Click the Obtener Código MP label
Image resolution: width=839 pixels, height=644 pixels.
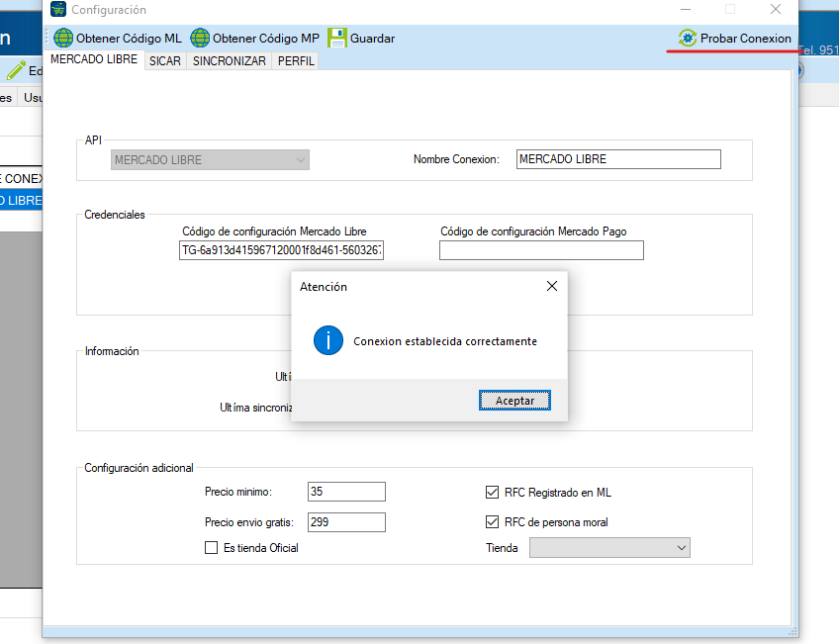point(266,39)
